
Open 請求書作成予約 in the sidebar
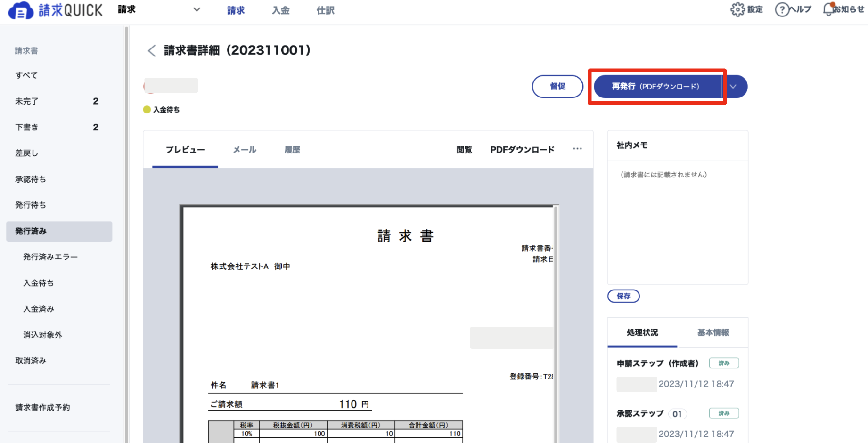pos(42,408)
